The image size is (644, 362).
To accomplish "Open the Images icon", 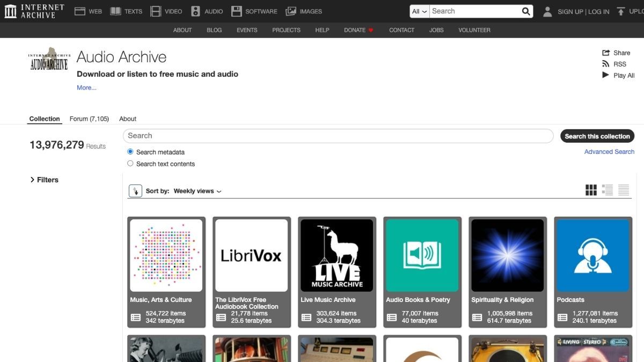I will pyautogui.click(x=291, y=11).
